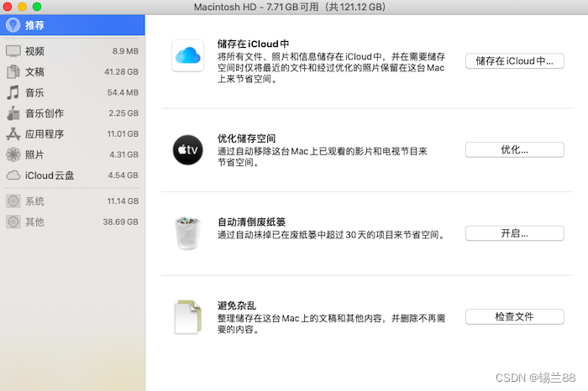Image resolution: width=588 pixels, height=391 pixels.
Task: Click the Apple TV icon
Action: (x=188, y=150)
